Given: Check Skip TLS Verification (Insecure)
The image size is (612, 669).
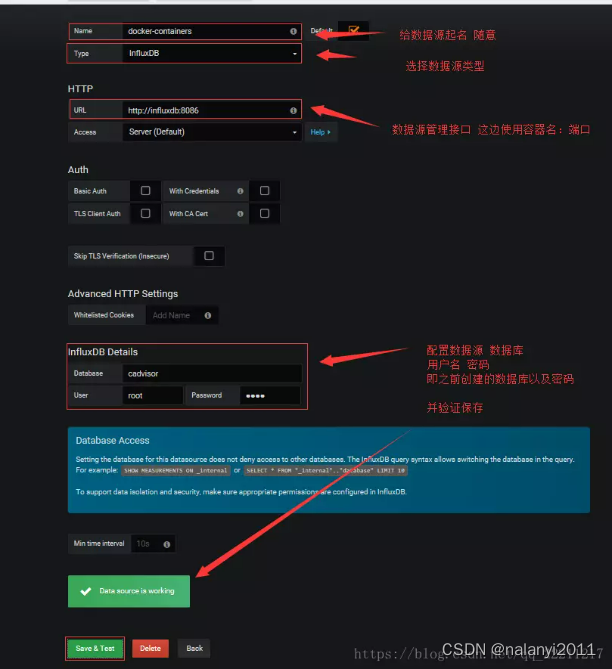Looking at the screenshot, I should click(x=209, y=256).
